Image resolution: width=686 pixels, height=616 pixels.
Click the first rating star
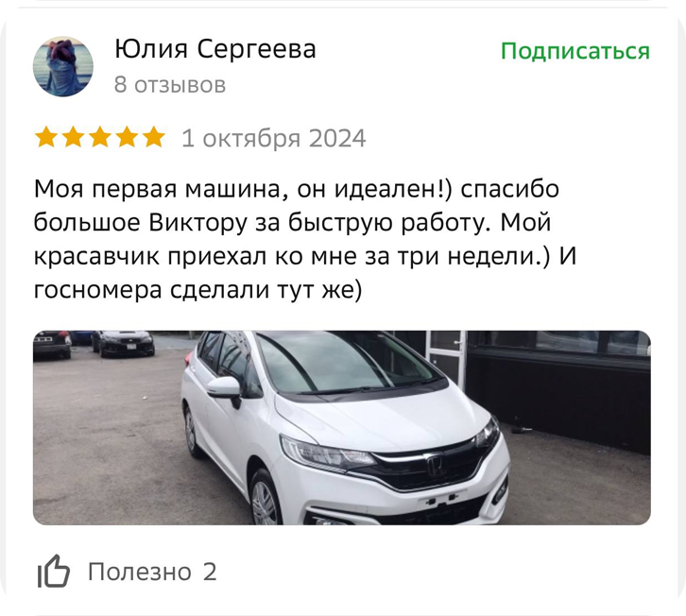tap(46, 137)
